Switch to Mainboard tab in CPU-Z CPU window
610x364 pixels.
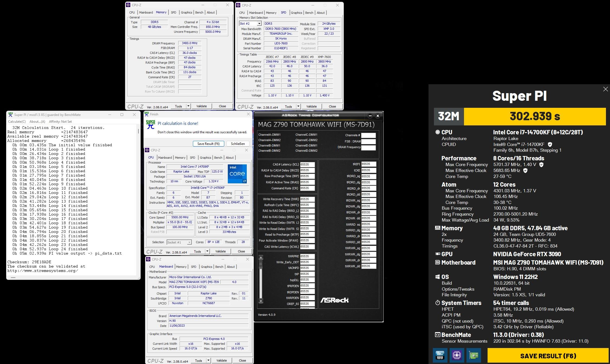pos(165,158)
